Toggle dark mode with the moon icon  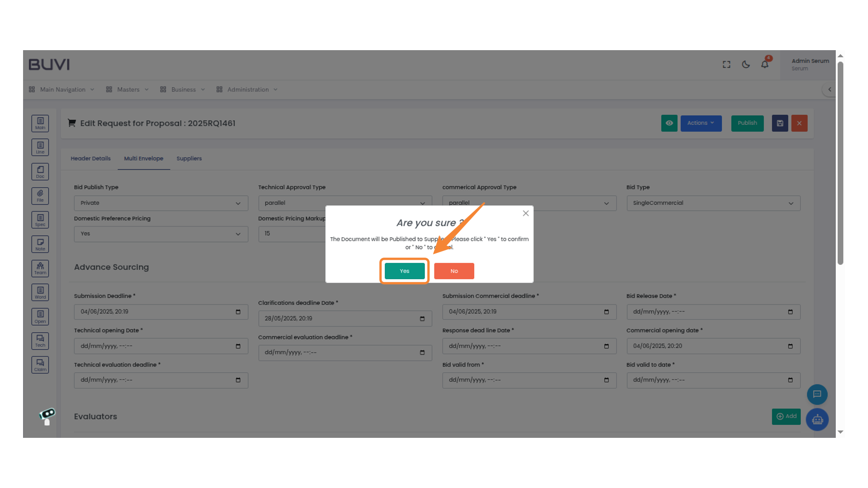click(745, 64)
